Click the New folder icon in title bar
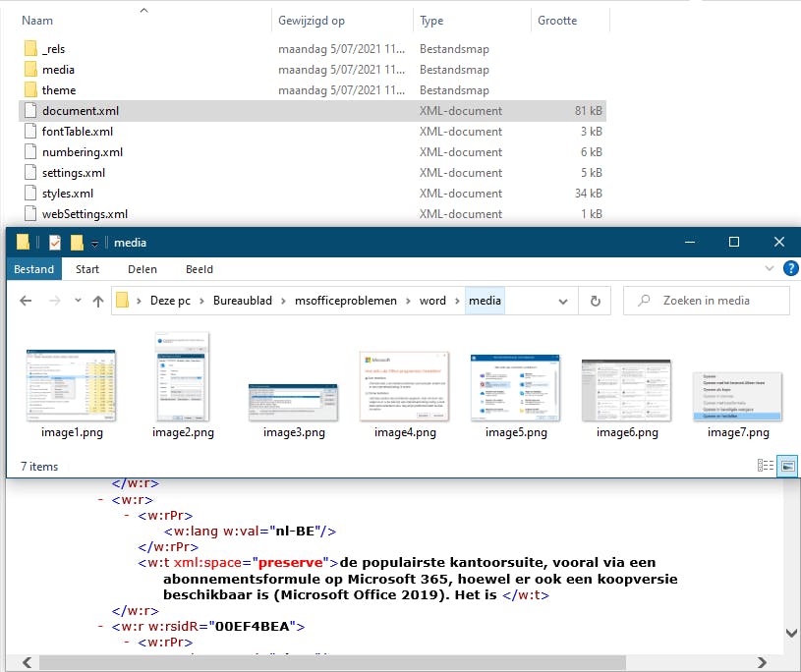This screenshot has width=801, height=672. [77, 243]
